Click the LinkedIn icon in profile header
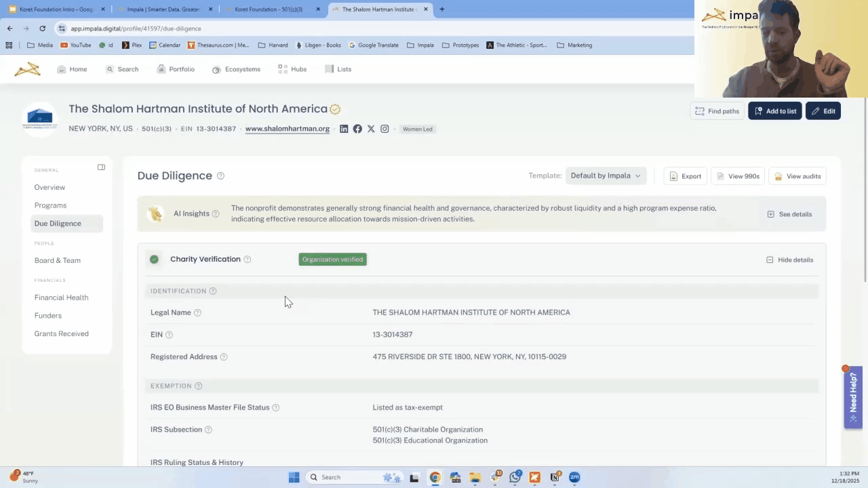Viewport: 868px width, 488px height. [344, 129]
